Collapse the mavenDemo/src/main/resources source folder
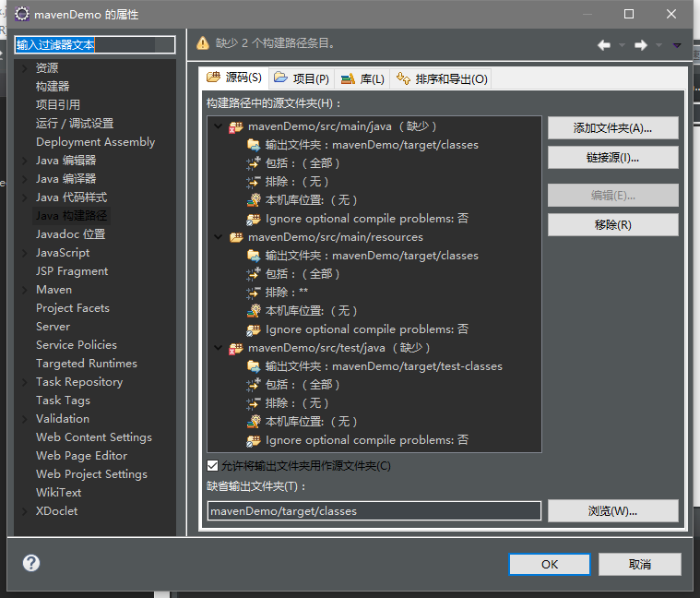Screen dimensions: 700x598 click(x=219, y=237)
